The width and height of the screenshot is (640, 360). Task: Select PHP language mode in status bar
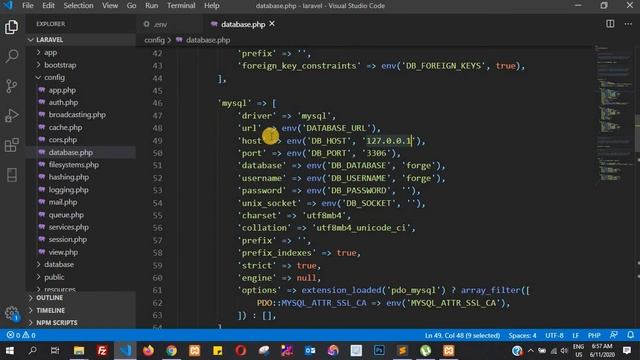point(594,335)
